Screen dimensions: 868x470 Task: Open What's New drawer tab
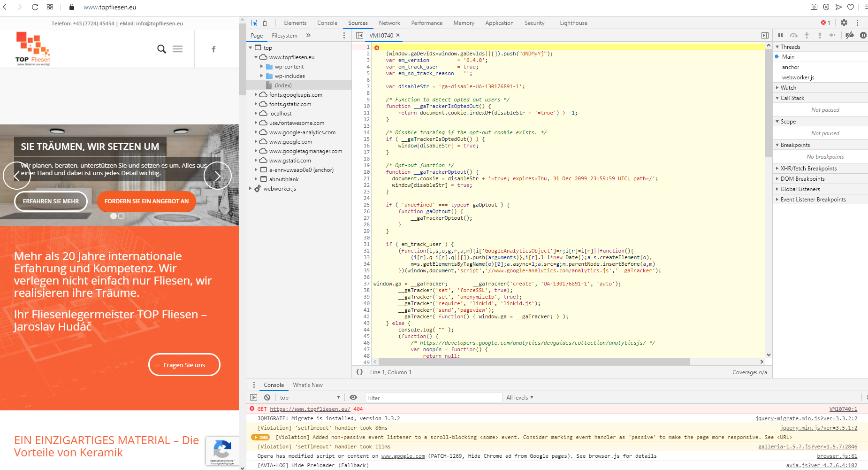308,385
